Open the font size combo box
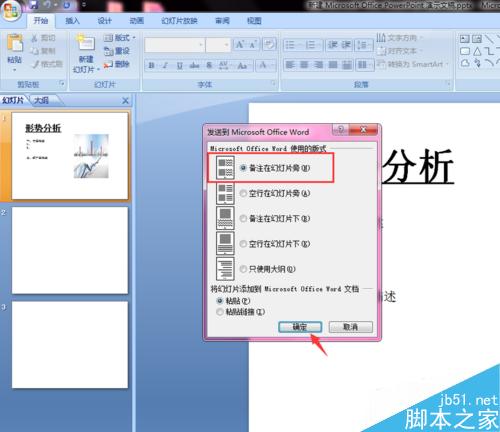 [218, 45]
